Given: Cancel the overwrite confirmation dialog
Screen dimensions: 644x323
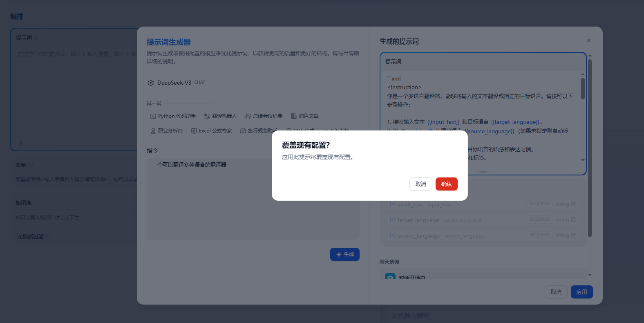Looking at the screenshot, I should click(420, 184).
